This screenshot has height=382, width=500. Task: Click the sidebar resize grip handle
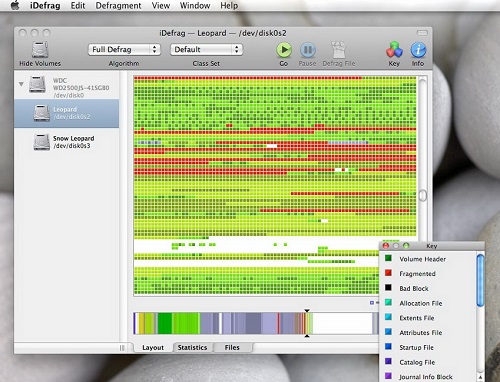pos(122,348)
